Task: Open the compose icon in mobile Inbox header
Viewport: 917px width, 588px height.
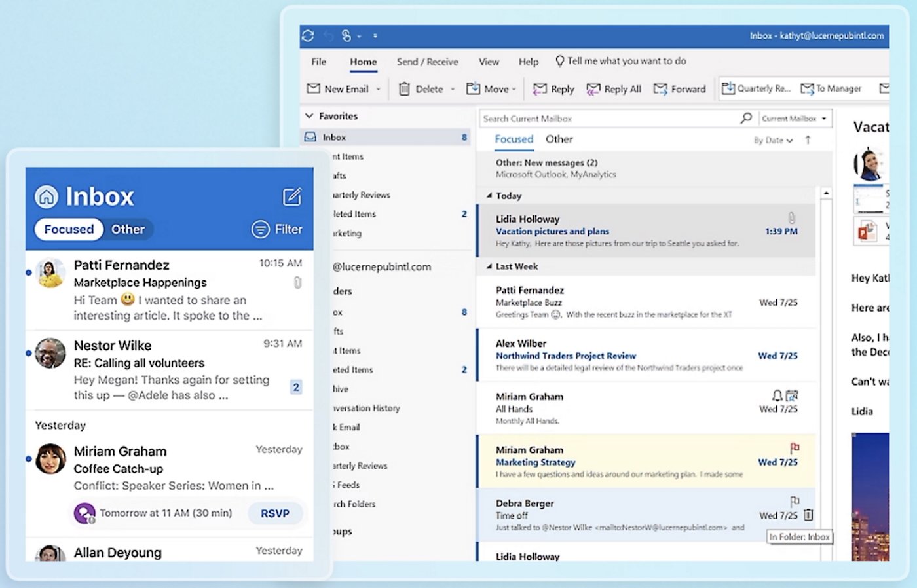Action: [292, 196]
